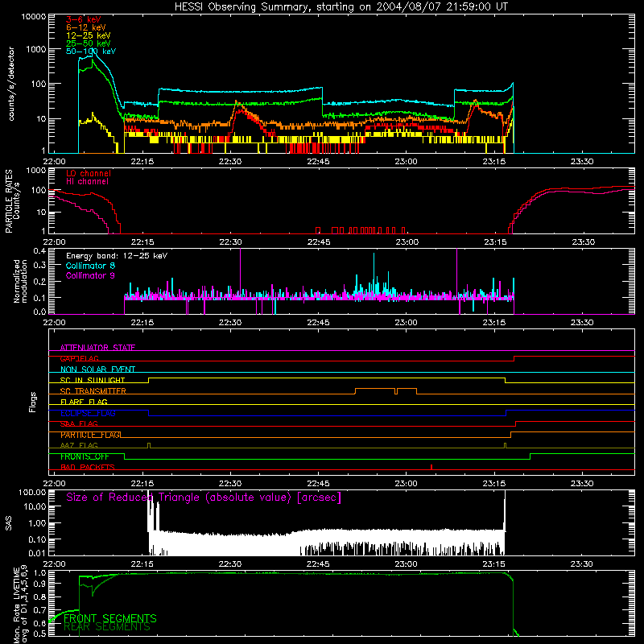Select the 12-25 keV legend label
The image size is (644, 644).
click(x=89, y=35)
